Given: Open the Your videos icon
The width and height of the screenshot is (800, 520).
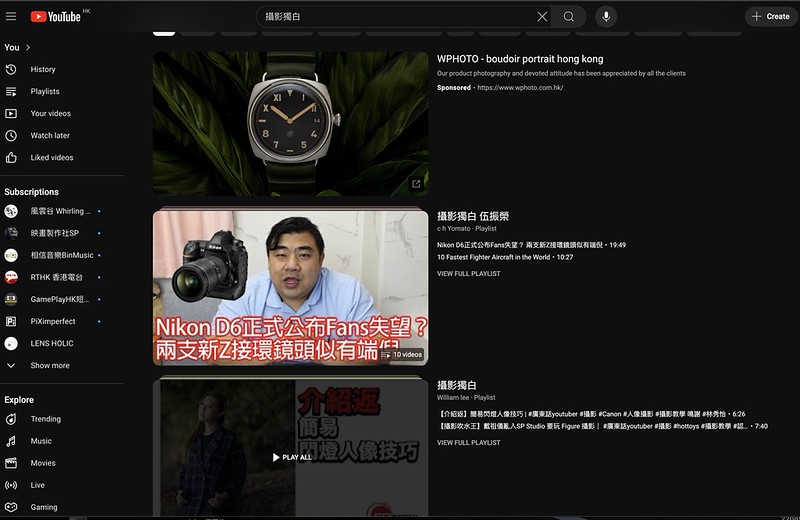Looking at the screenshot, I should click(11, 113).
